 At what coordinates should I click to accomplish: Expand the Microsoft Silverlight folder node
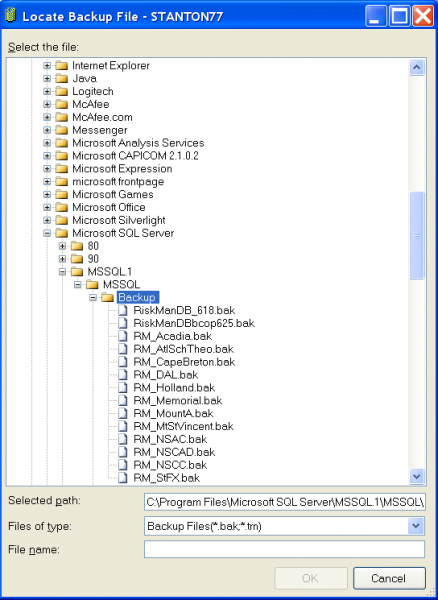click(47, 220)
